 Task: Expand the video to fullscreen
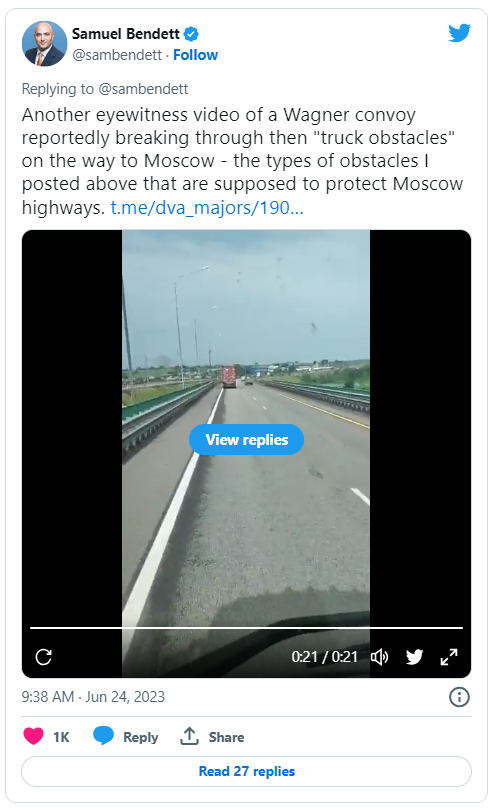click(449, 656)
